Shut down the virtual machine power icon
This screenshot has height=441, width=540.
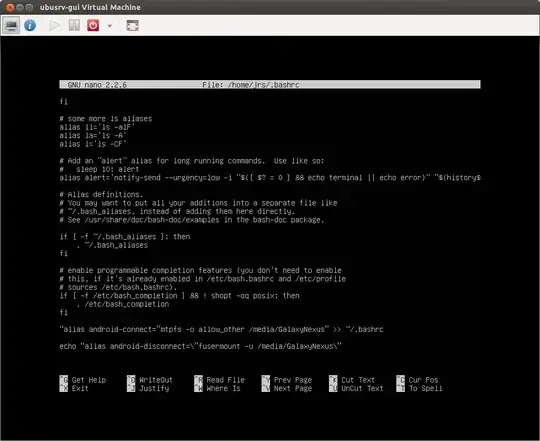click(x=93, y=25)
